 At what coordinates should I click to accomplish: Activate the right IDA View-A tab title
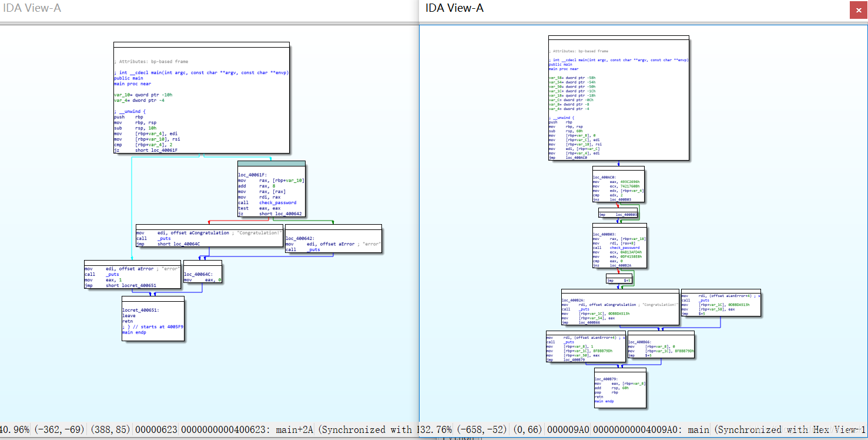point(455,8)
